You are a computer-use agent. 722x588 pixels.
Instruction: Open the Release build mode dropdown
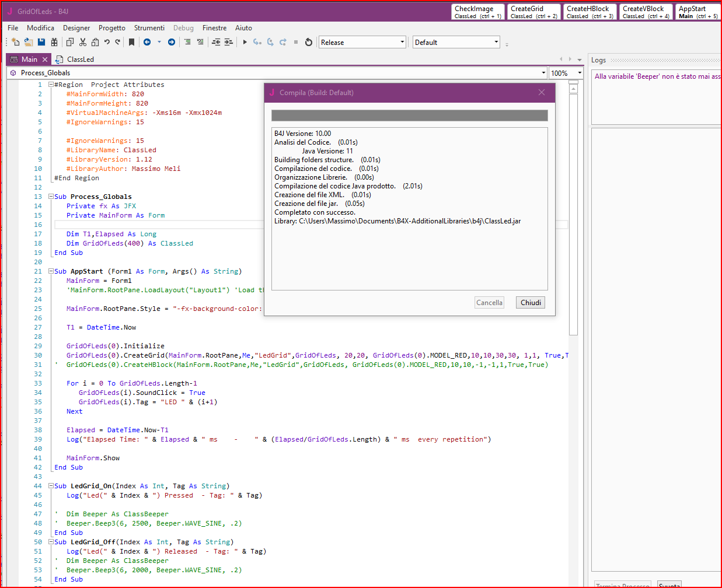402,42
